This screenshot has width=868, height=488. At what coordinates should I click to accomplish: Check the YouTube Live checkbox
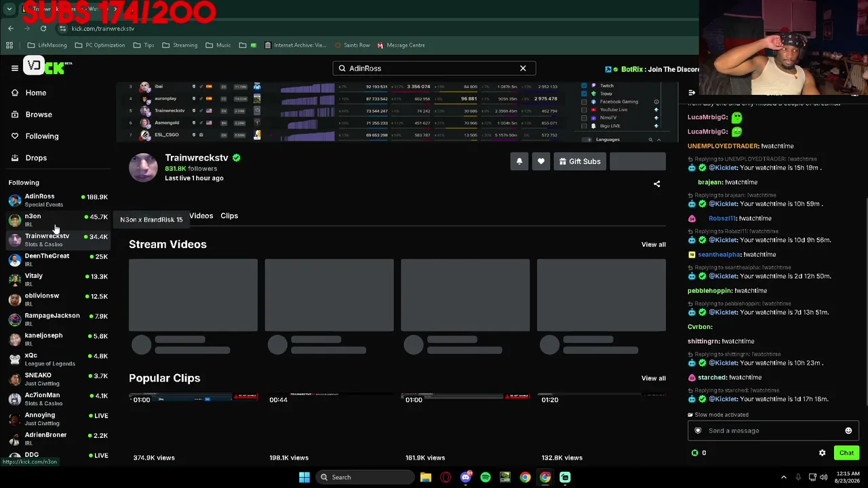click(585, 110)
